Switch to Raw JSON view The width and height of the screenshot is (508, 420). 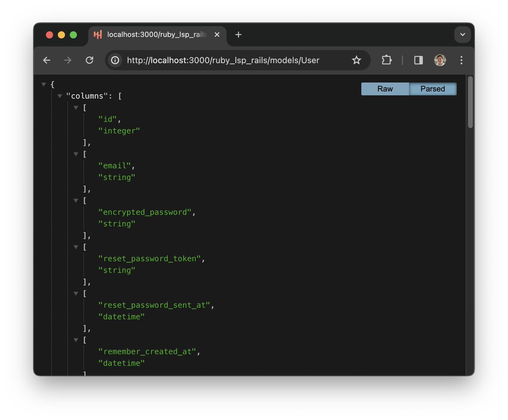pyautogui.click(x=385, y=89)
